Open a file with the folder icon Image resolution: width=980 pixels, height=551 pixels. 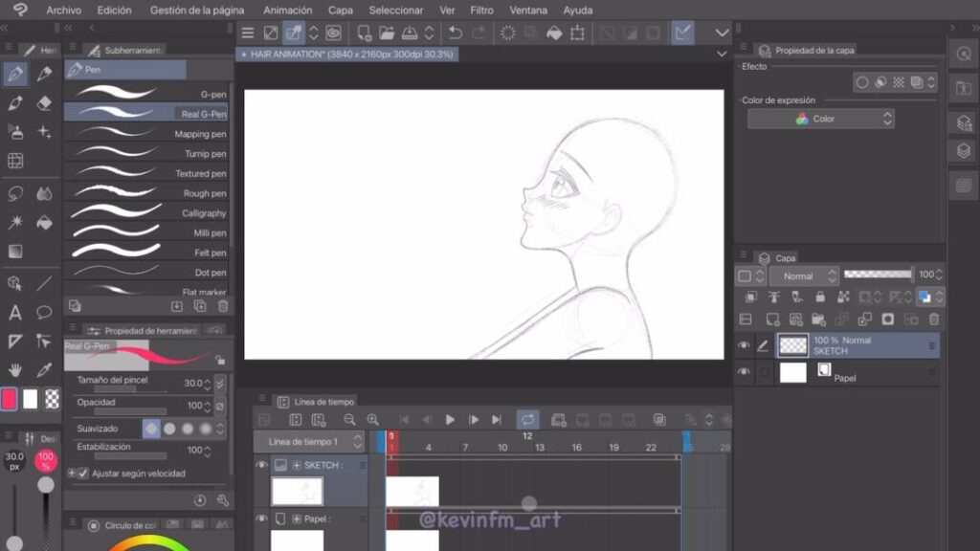387,33
